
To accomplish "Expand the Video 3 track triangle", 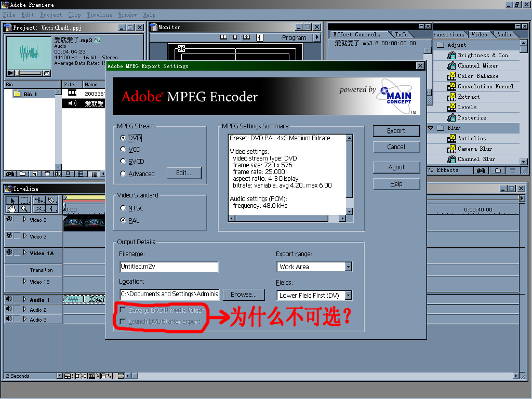I will click(x=25, y=220).
